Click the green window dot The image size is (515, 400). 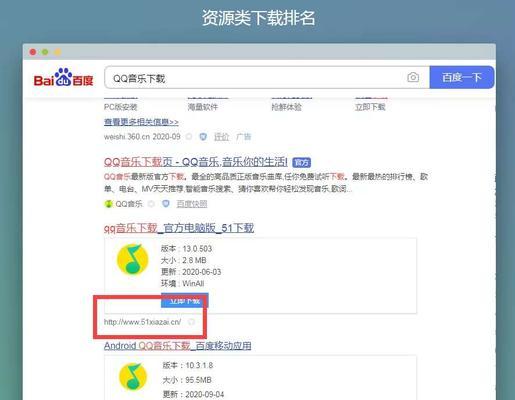pos(45,52)
